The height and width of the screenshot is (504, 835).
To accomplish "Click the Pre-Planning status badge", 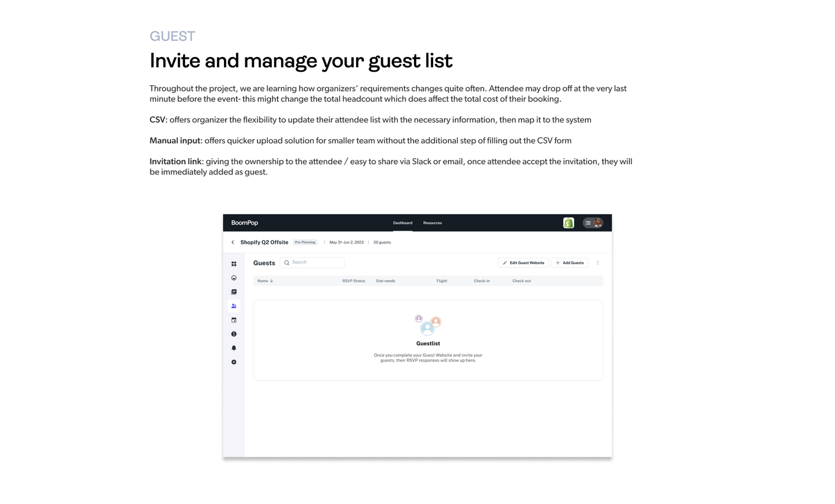I will coord(305,242).
